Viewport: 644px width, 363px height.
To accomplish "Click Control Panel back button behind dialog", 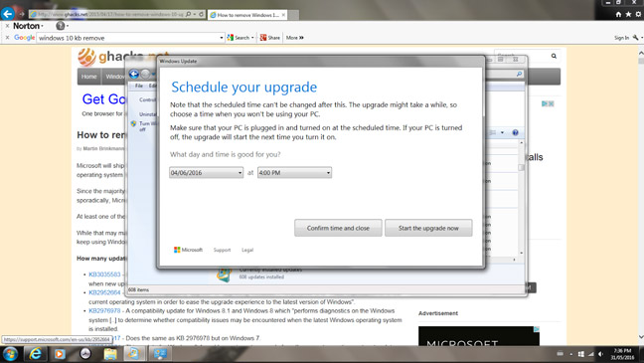I will (x=133, y=74).
